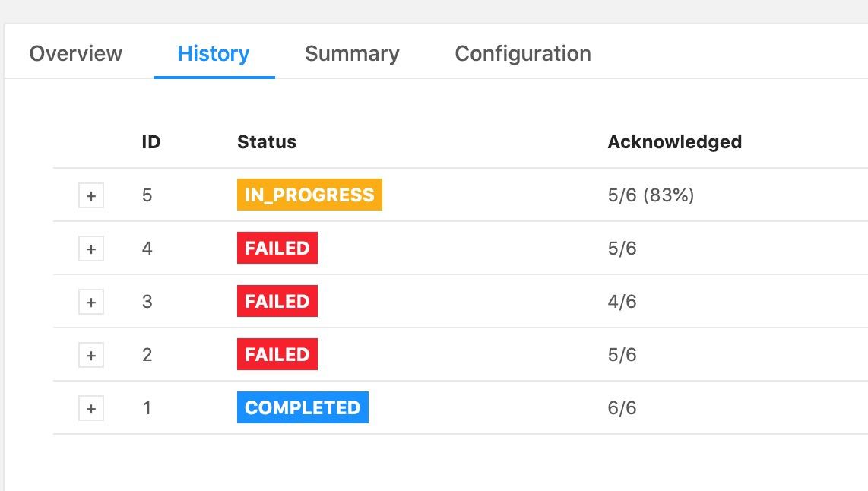Select the History tab
Image resolution: width=868 pixels, height=491 pixels.
(x=214, y=54)
